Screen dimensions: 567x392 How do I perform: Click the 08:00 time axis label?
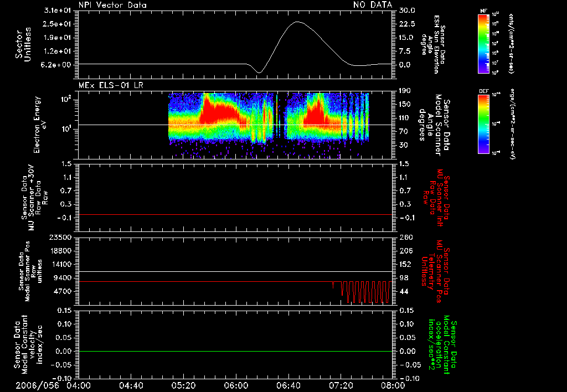coord(393,385)
